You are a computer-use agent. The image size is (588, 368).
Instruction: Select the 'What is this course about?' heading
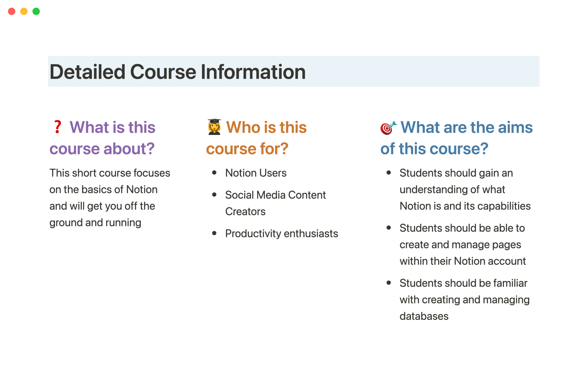point(103,138)
